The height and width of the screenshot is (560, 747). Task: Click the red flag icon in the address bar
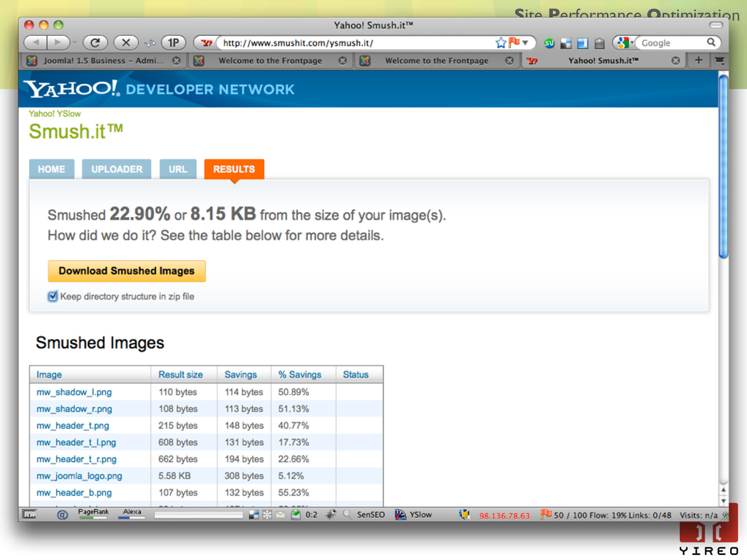point(514,42)
